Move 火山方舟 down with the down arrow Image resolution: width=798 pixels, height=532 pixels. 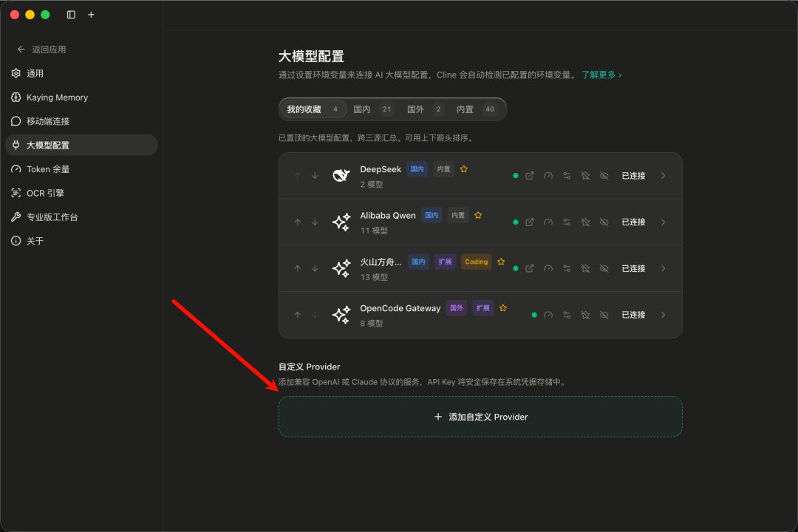315,268
